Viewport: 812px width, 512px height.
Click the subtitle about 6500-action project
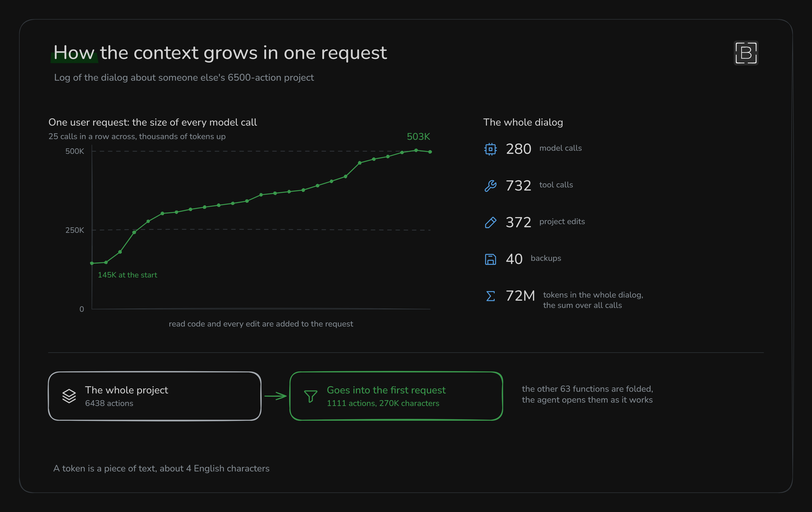(x=184, y=78)
